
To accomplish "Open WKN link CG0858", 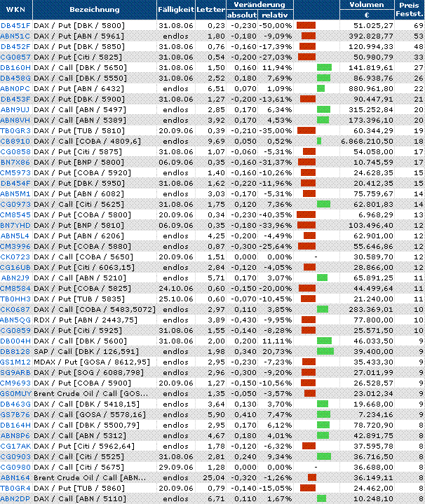I will pyautogui.click(x=15, y=151).
